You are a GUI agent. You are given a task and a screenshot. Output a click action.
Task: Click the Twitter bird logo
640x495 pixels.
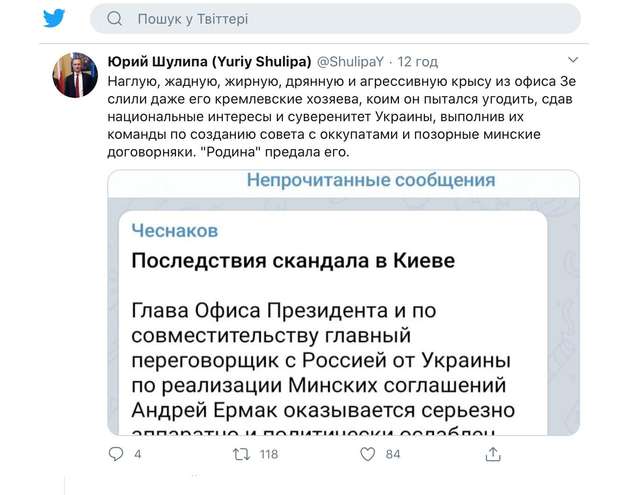pyautogui.click(x=53, y=18)
